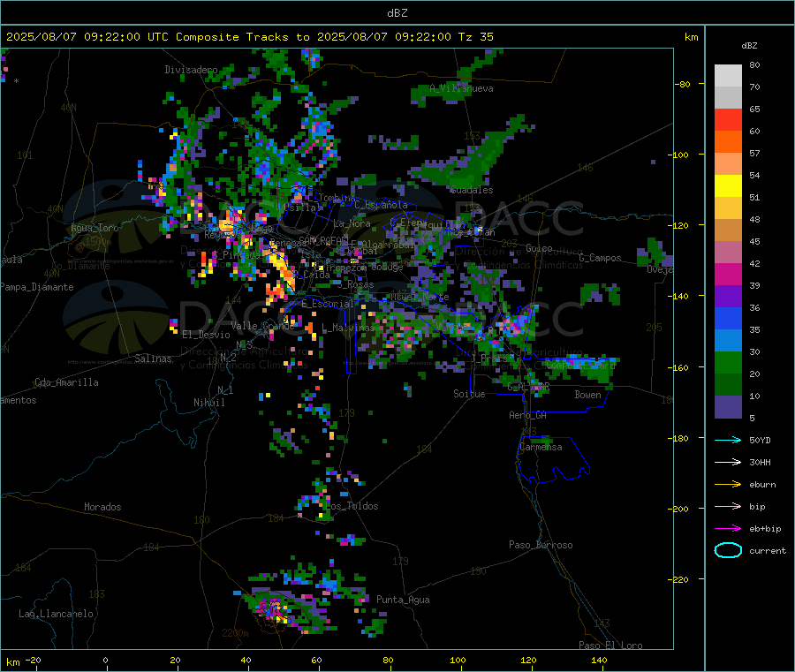Image resolution: width=795 pixels, height=672 pixels.
Task: Select the brown 45-48 dBZ swatch
Action: [x=728, y=230]
